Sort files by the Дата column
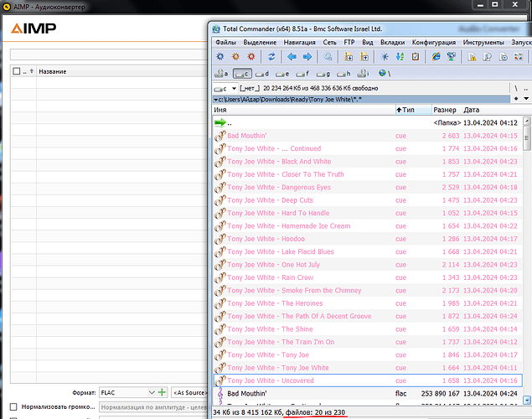The height and width of the screenshot is (419, 532). point(493,110)
